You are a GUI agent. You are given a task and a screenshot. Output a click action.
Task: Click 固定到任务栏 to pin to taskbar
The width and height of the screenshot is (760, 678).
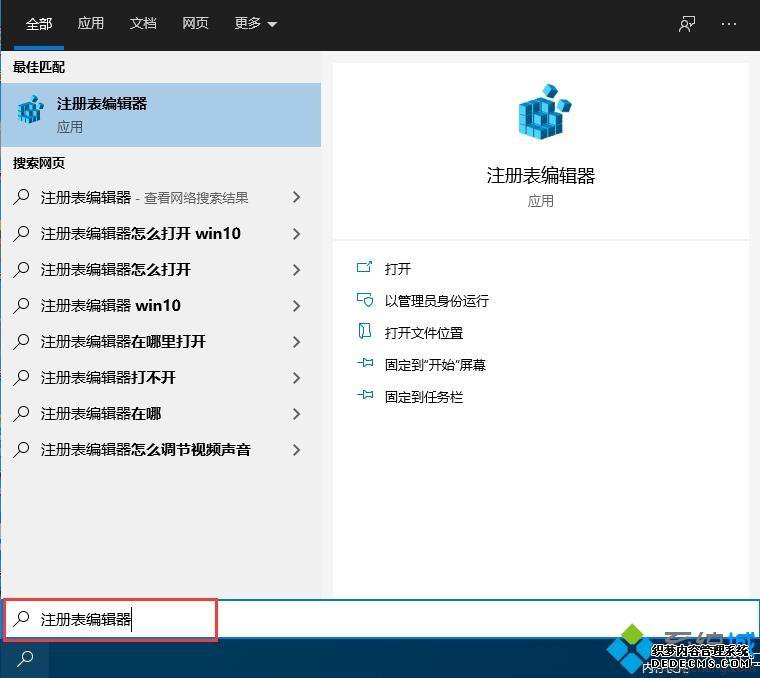click(424, 397)
